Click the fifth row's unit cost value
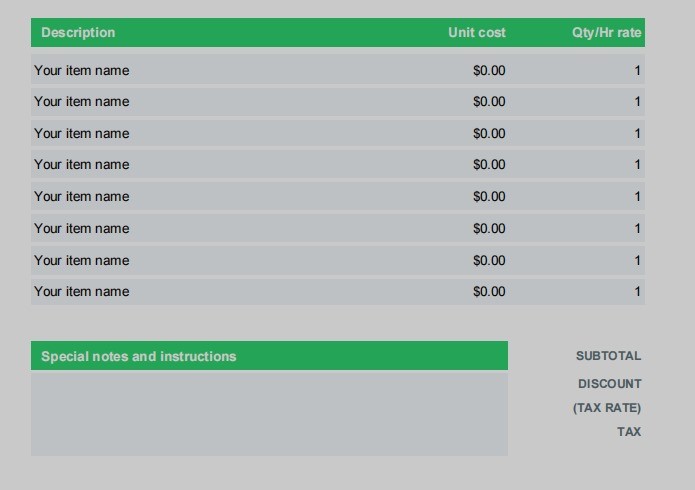Viewport: 695px width, 490px height. coord(489,197)
